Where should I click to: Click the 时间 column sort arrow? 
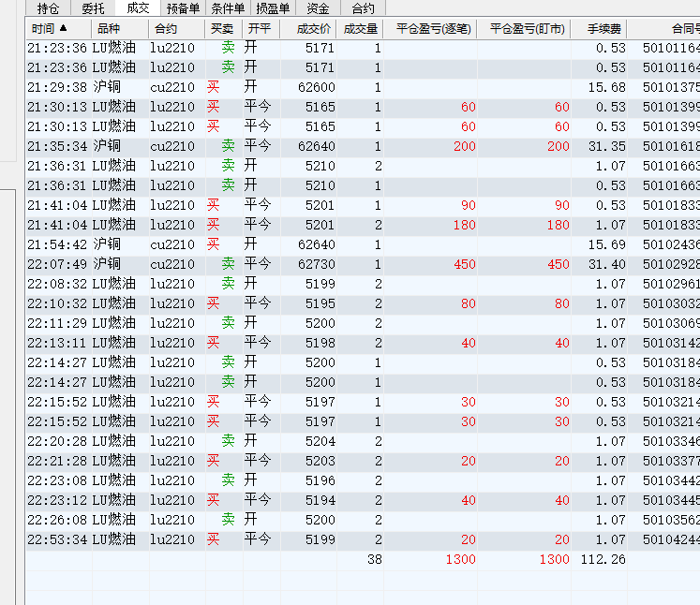(64, 28)
